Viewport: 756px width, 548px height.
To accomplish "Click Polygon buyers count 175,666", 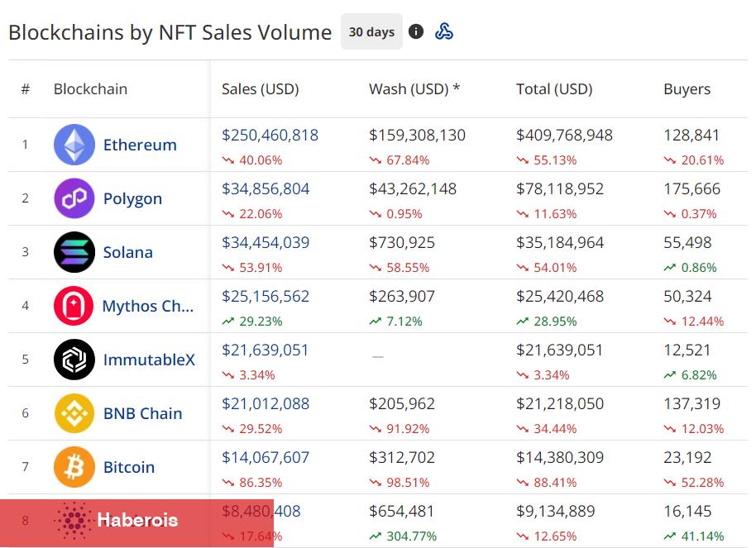I will [x=691, y=188].
